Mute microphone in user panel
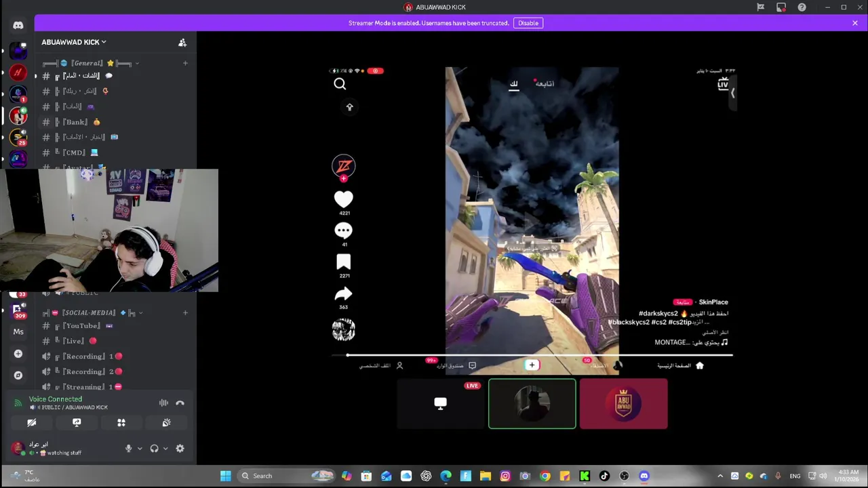Viewport: 868px width, 488px height. (128, 448)
